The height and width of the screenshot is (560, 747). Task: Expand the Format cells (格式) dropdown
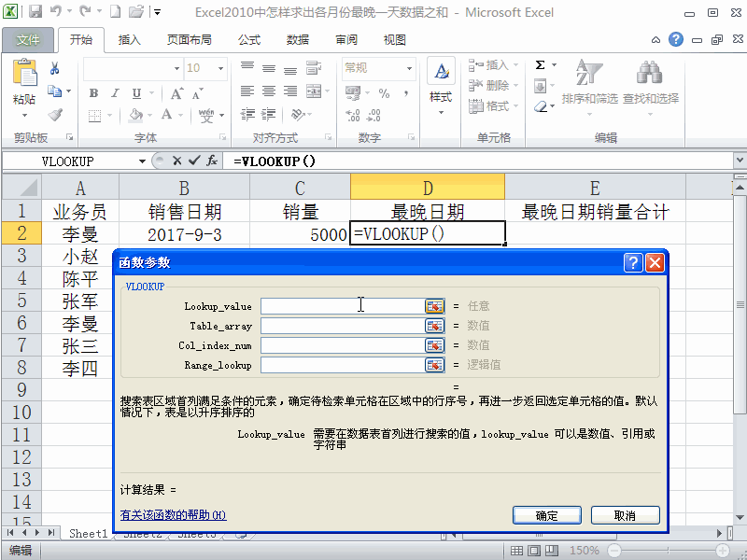click(x=516, y=106)
